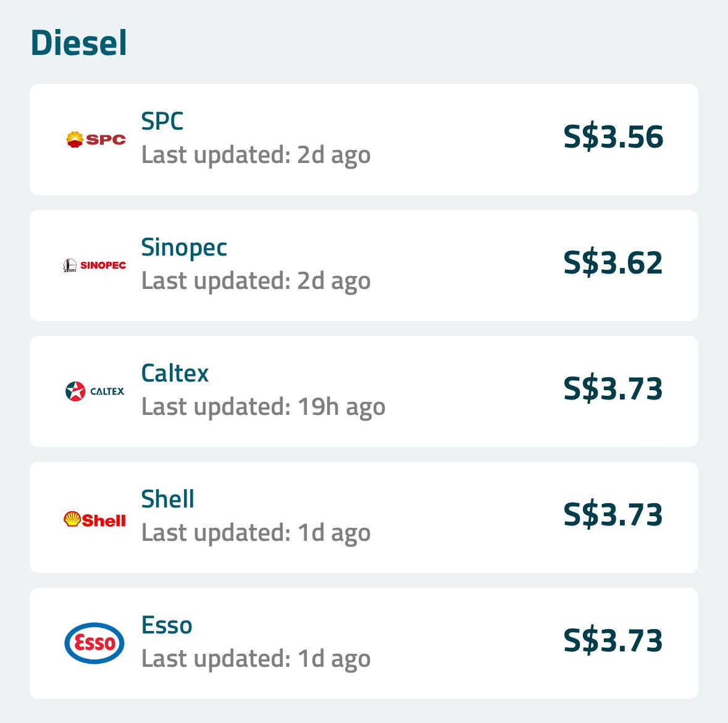Click the Sinopec brand logo icon
The width and height of the screenshot is (728, 723).
(x=94, y=265)
